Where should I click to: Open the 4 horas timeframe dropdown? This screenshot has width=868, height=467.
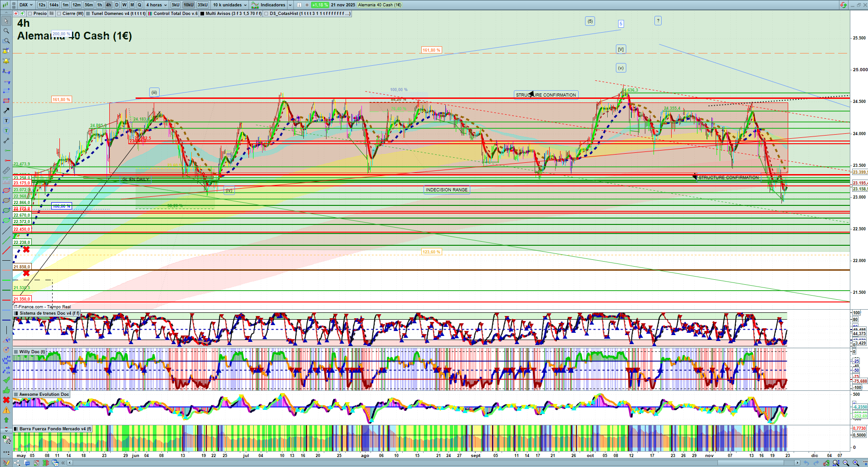[156, 5]
